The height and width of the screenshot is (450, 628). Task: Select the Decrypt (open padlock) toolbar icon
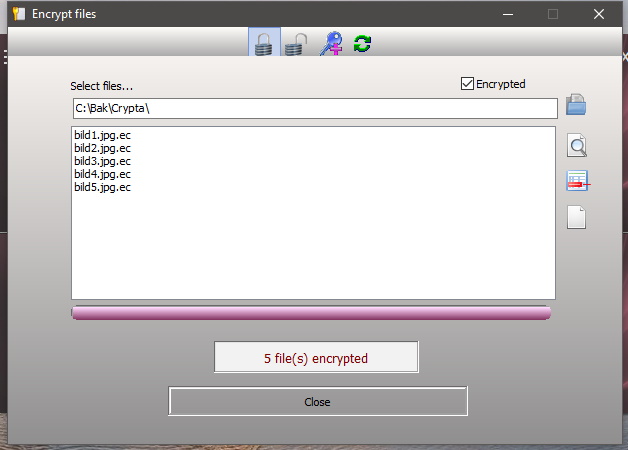296,44
